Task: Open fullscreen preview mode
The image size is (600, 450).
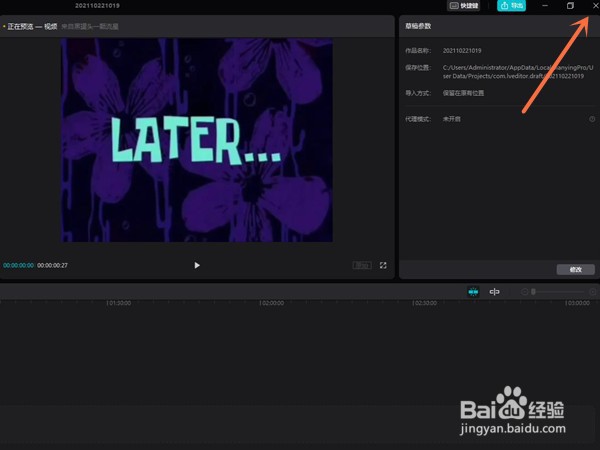Action: tap(383, 265)
